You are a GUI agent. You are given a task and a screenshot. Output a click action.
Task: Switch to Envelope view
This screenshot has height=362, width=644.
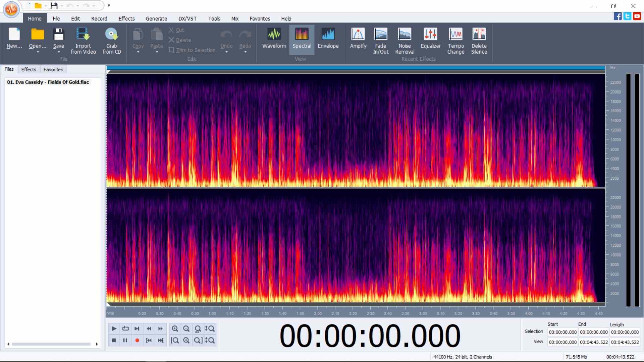328,38
